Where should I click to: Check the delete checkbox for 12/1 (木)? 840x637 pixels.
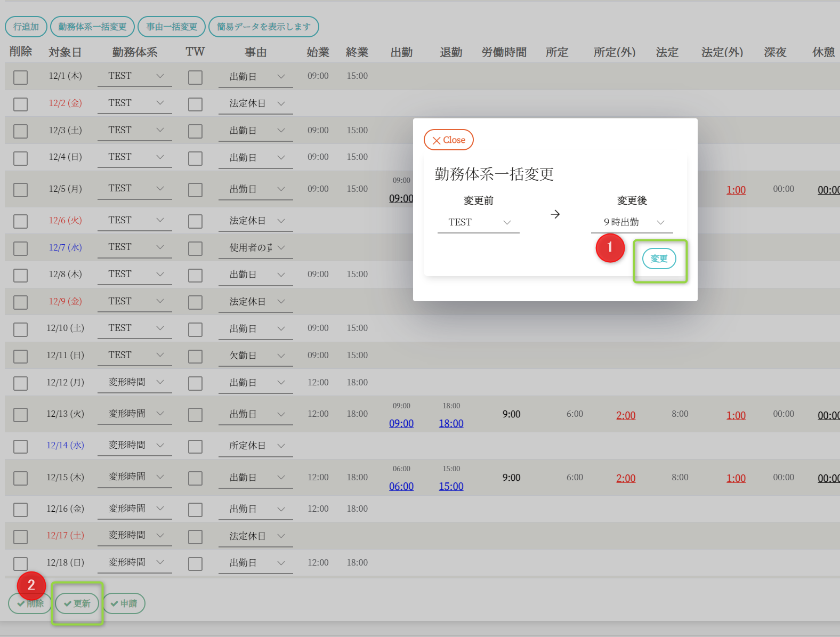21,77
